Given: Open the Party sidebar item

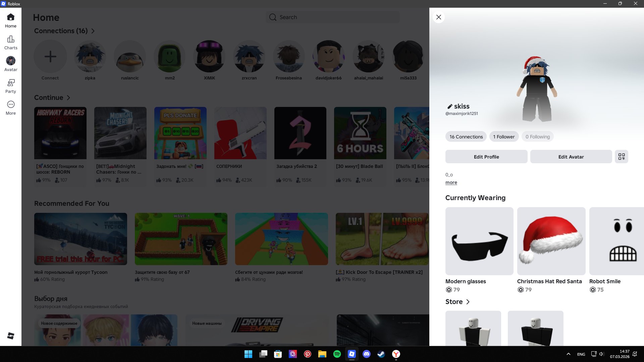Looking at the screenshot, I should [x=11, y=86].
